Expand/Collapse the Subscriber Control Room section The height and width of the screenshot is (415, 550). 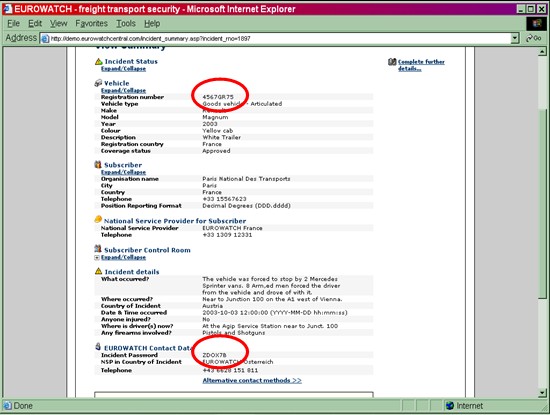click(x=123, y=257)
